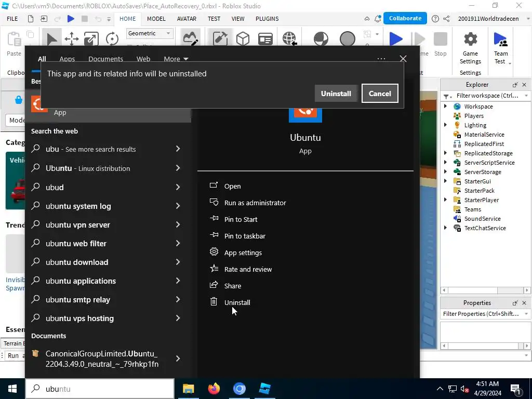Switch to the AVATAR ribbon tab
This screenshot has width=532, height=399.
pos(187,19)
